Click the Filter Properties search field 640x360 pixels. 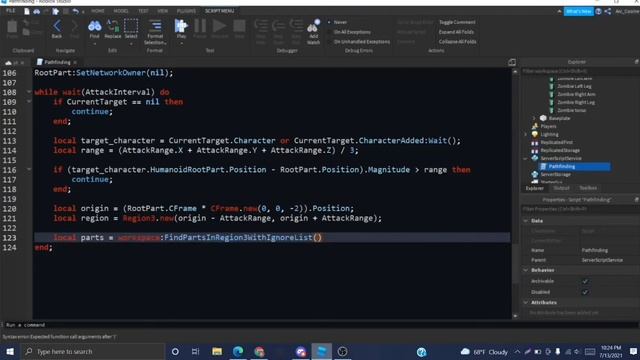click(x=580, y=209)
